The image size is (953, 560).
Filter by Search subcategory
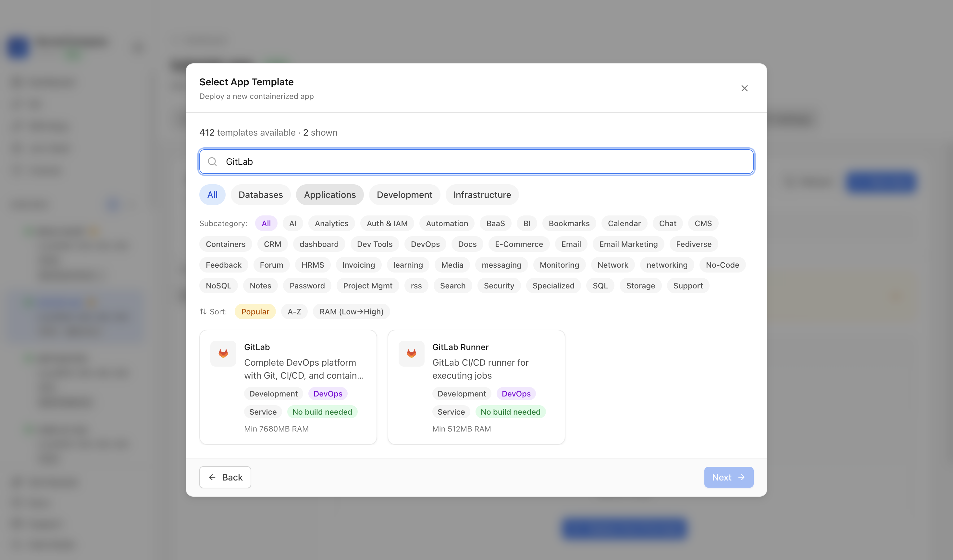[x=453, y=286]
